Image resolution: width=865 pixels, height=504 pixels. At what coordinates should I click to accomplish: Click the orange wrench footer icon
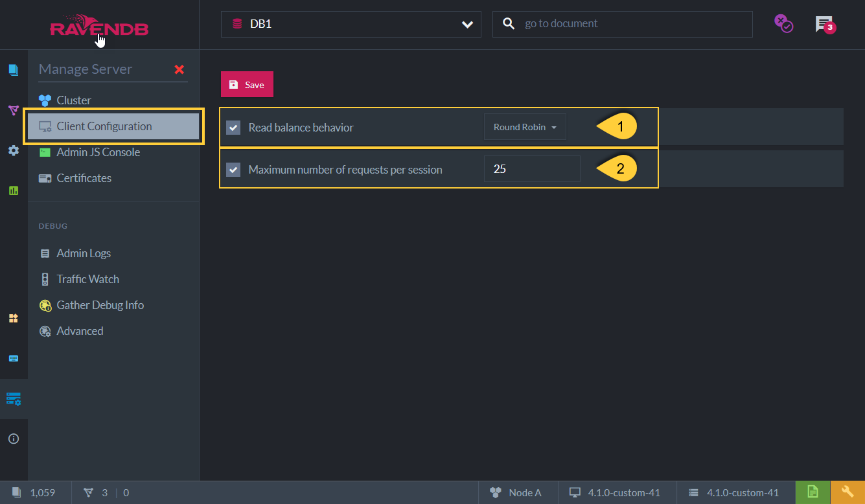pyautogui.click(x=848, y=492)
